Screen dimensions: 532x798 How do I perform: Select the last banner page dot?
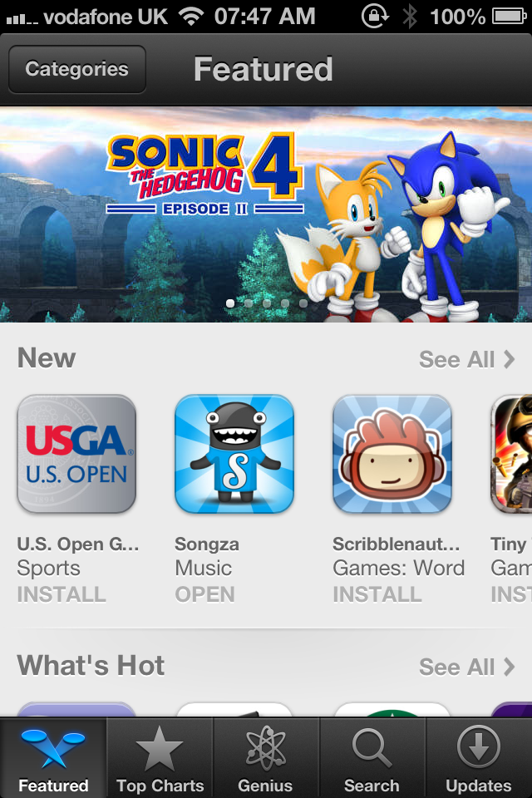[303, 303]
